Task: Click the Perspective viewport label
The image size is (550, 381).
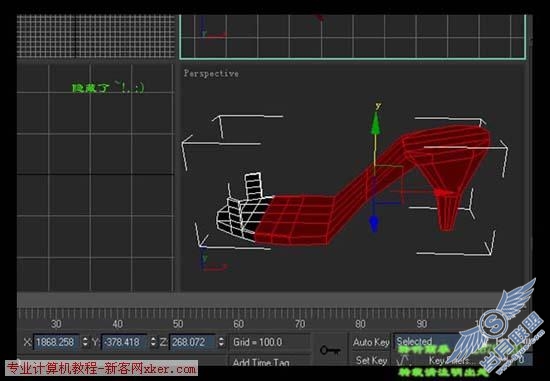Action: click(x=212, y=74)
